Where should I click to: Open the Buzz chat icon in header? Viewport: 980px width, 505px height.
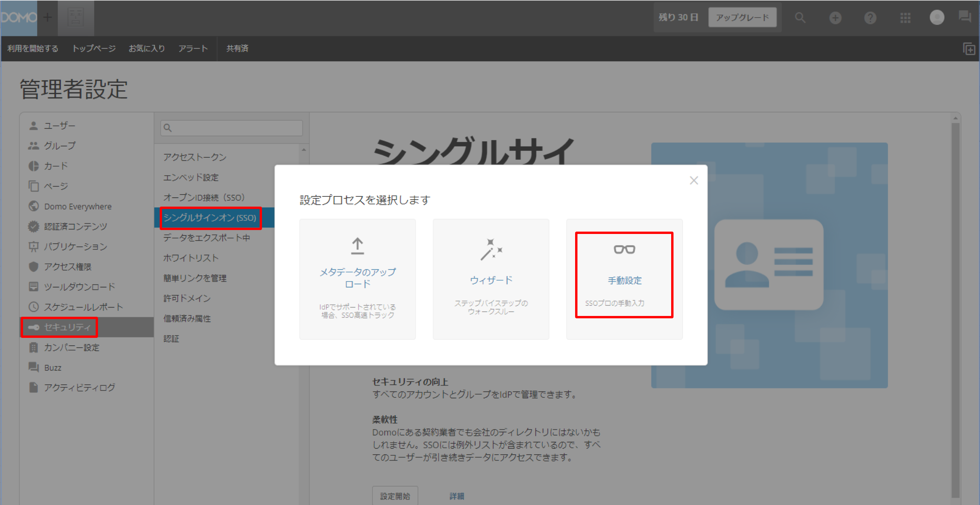[965, 17]
